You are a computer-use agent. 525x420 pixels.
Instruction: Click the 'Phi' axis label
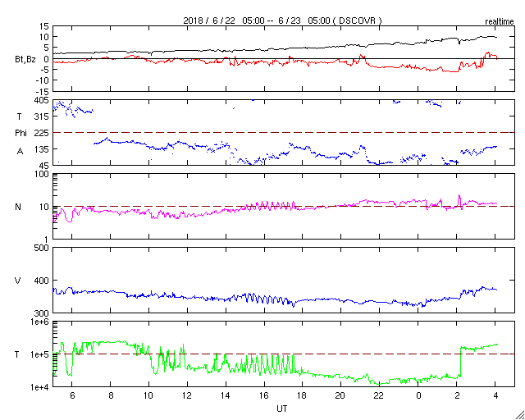tap(21, 133)
